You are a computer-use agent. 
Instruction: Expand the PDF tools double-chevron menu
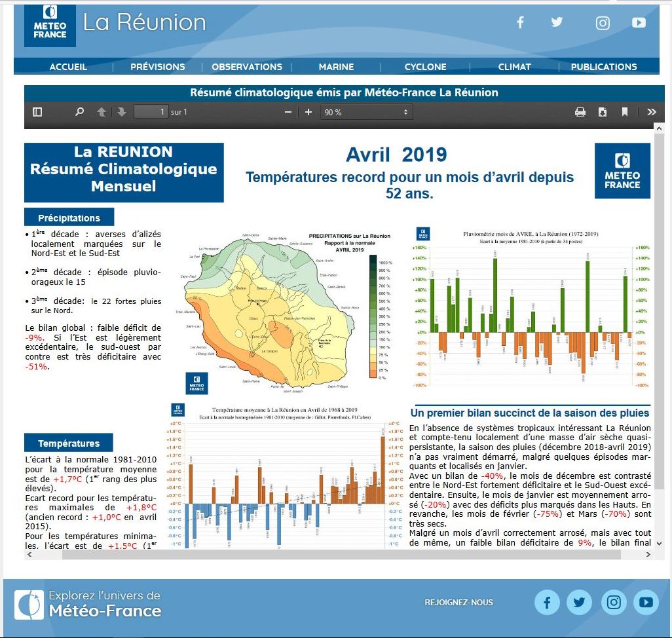652,112
